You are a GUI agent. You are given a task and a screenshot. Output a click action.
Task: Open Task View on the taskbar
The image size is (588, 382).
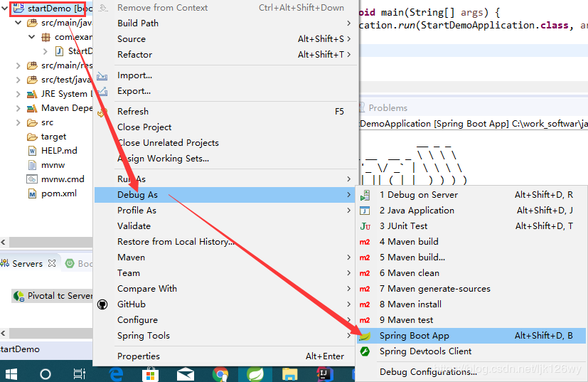point(80,373)
